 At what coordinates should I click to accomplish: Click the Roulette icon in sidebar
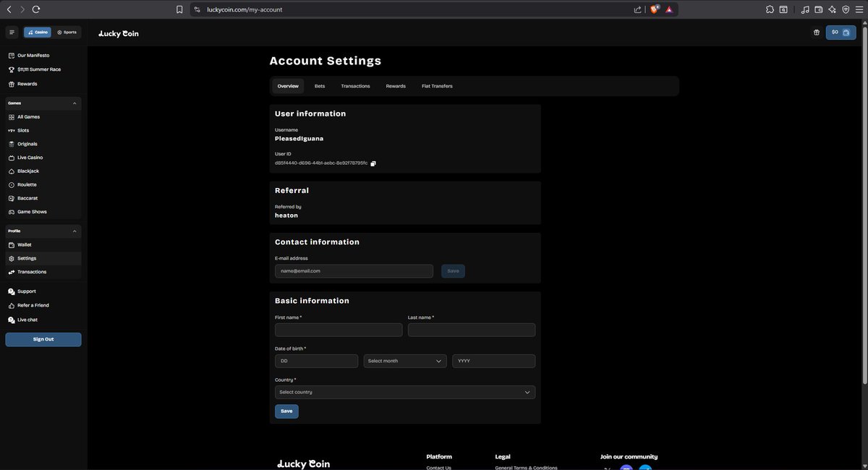pyautogui.click(x=11, y=185)
